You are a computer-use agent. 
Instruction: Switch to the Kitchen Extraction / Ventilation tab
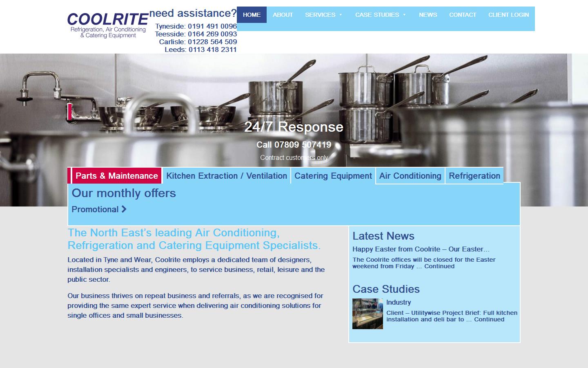pos(227,176)
